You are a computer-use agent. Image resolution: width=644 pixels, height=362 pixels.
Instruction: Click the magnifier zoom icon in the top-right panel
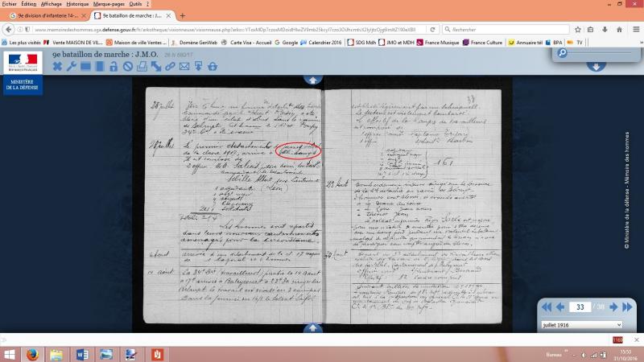coord(562,53)
